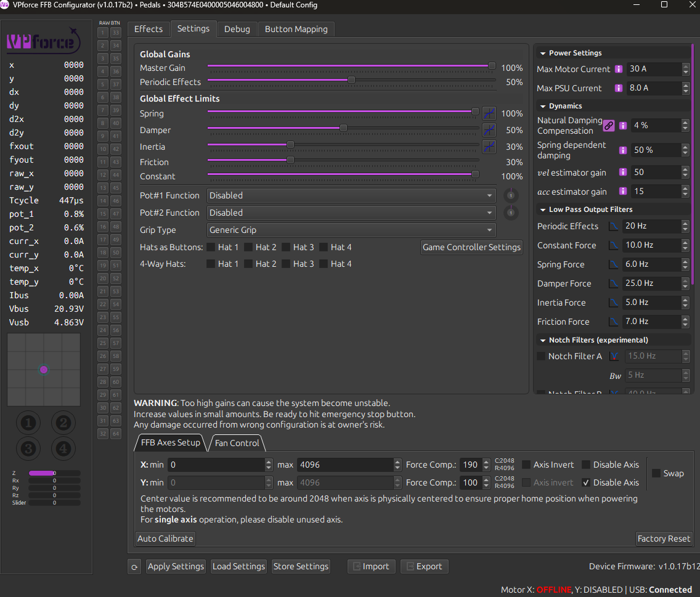Open the Damper curve editor icon
Image resolution: width=700 pixels, height=597 pixels.
pos(489,130)
